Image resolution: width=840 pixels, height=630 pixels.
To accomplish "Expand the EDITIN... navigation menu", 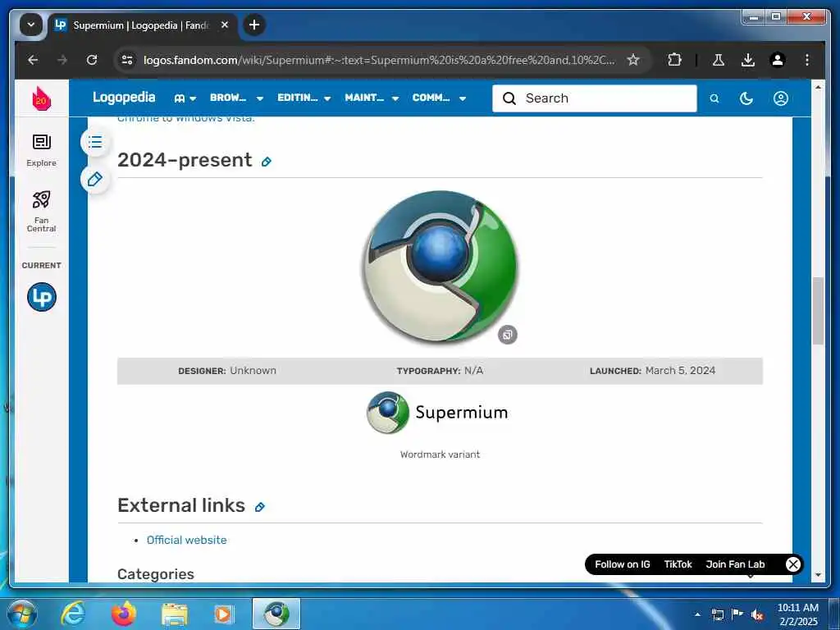I will tap(304, 98).
